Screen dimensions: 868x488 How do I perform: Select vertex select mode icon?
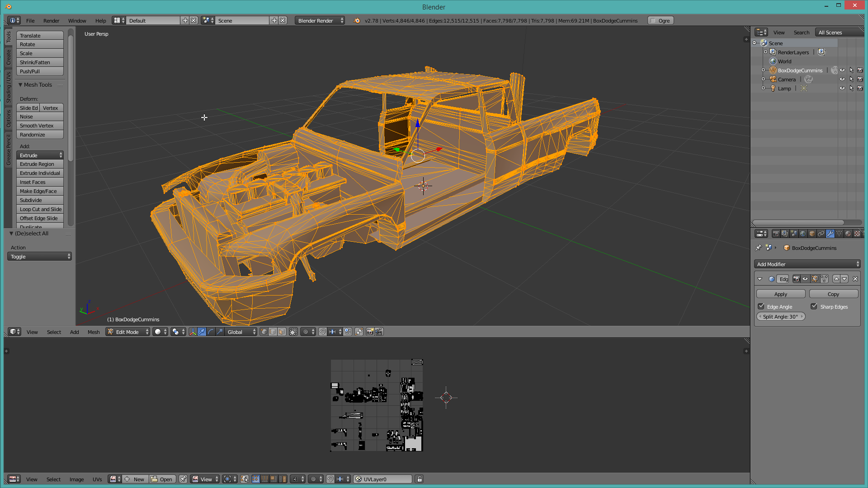point(264,332)
